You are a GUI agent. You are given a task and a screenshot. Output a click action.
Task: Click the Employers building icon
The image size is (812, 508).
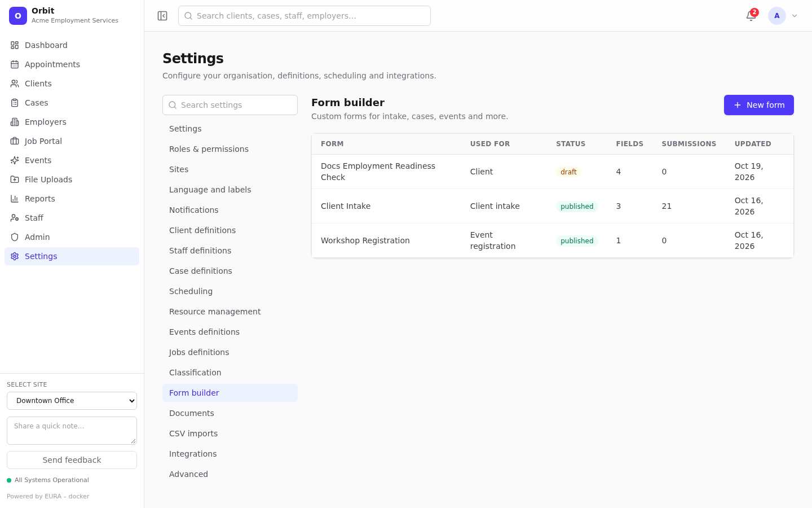tap(15, 122)
